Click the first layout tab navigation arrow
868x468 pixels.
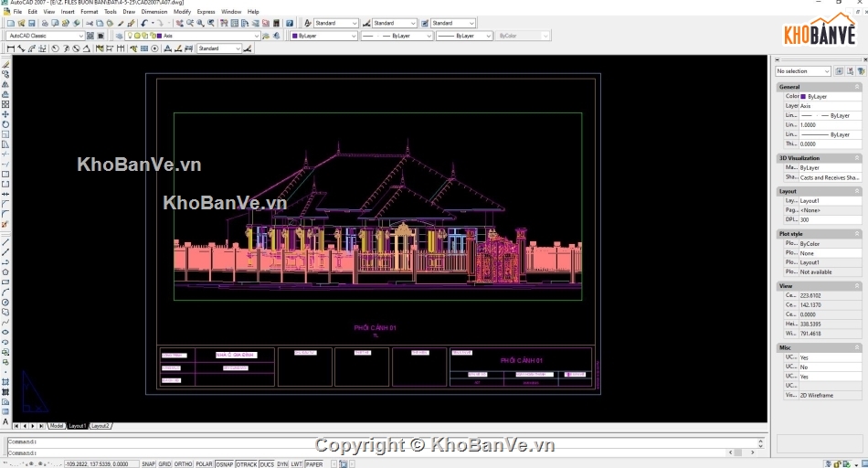(x=16, y=426)
